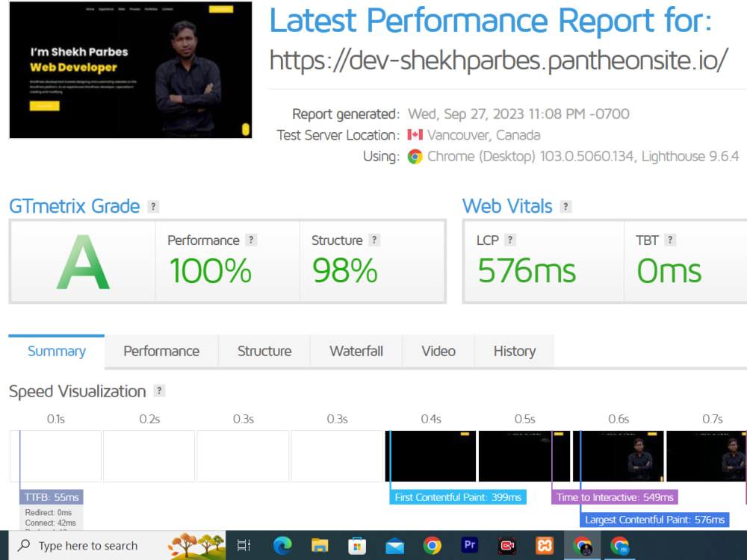
Task: Open the Chrome taskbar icon with the person badge
Action: [x=582, y=546]
